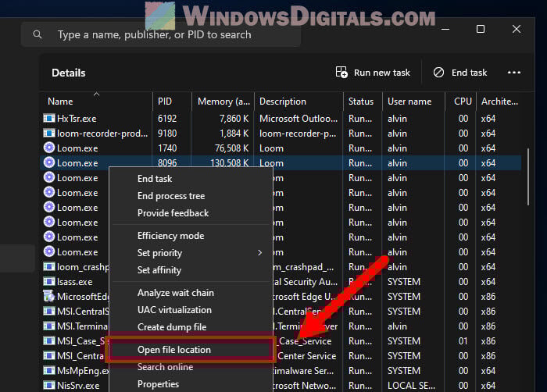Click the vertical scrollbar thumb

[x=528, y=176]
